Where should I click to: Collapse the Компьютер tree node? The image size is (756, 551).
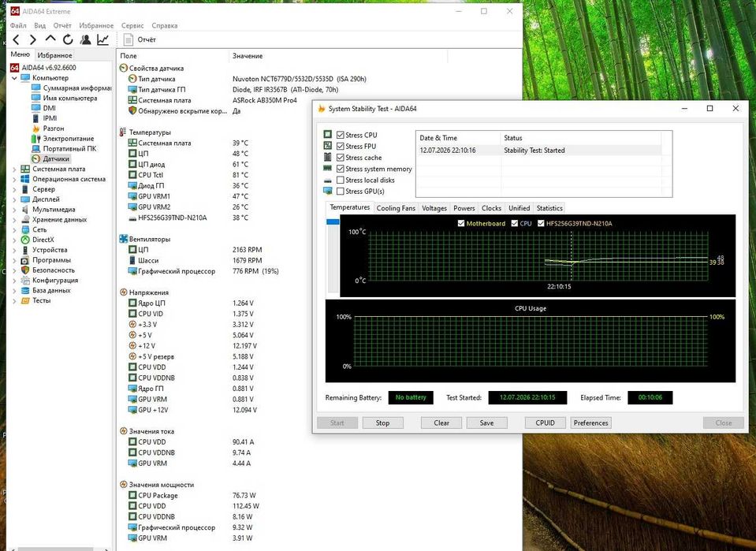click(x=14, y=77)
